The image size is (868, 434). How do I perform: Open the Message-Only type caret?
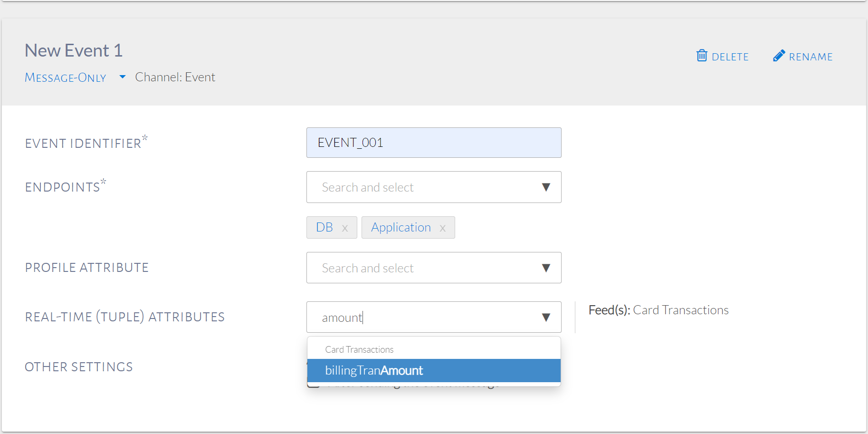[x=123, y=77]
